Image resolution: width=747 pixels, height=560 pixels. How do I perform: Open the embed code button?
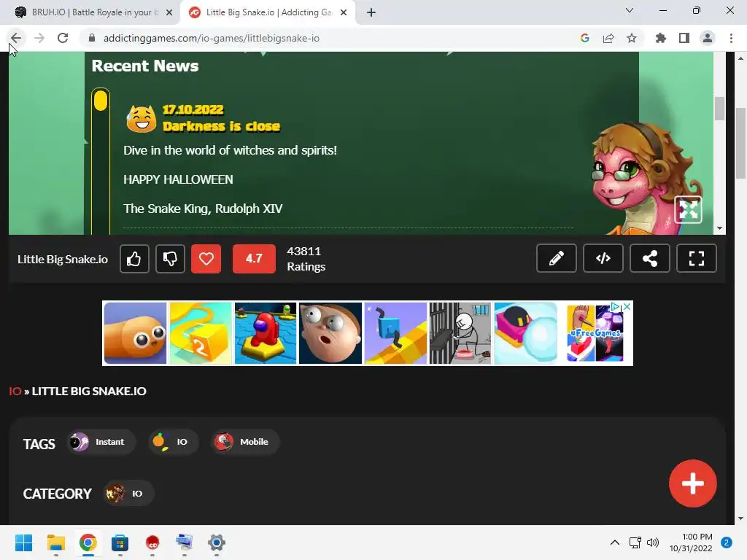pyautogui.click(x=603, y=258)
